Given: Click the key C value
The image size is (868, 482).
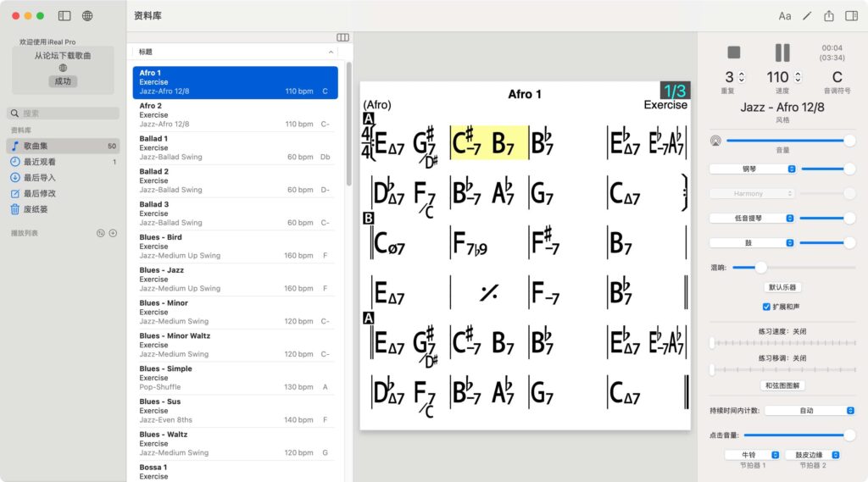Looking at the screenshot, I should point(837,77).
